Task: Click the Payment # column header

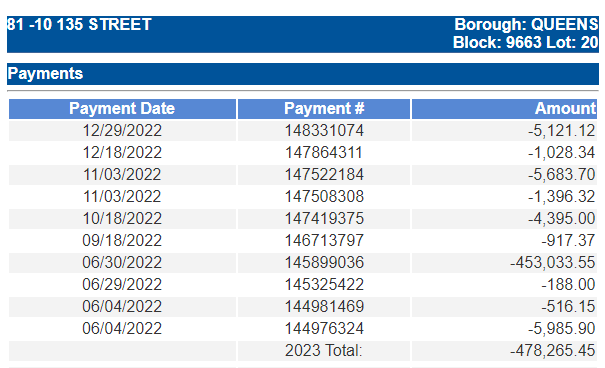Action: [324, 108]
